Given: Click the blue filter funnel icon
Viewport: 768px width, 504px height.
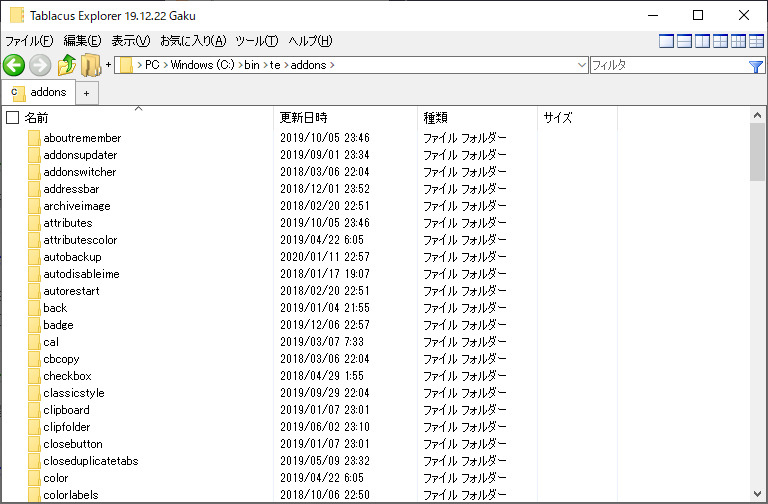Looking at the screenshot, I should [x=756, y=66].
